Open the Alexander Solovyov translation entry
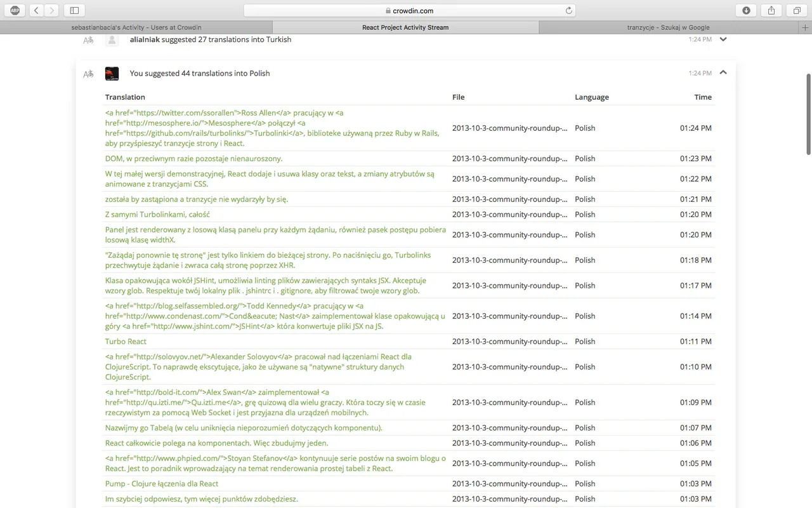This screenshot has width=812, height=508. (x=258, y=367)
